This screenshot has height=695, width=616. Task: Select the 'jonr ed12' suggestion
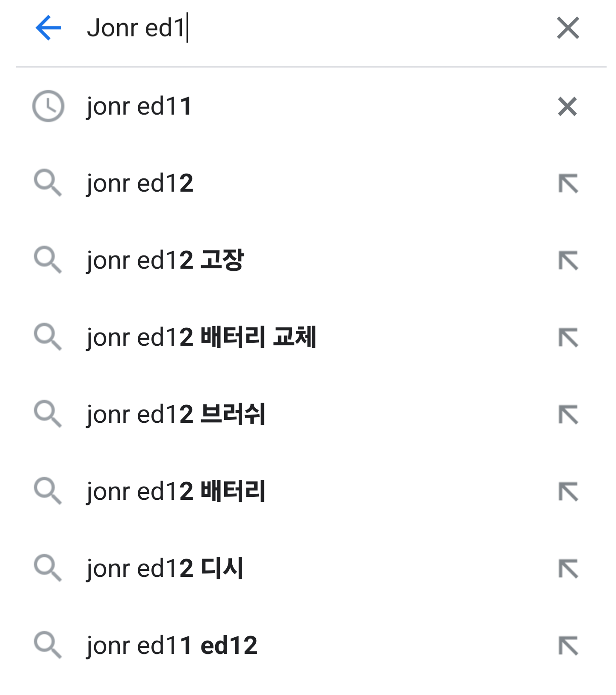[140, 184]
